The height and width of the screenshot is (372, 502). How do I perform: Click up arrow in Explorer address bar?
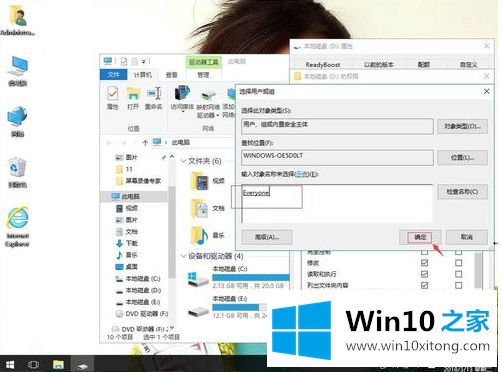(x=145, y=143)
